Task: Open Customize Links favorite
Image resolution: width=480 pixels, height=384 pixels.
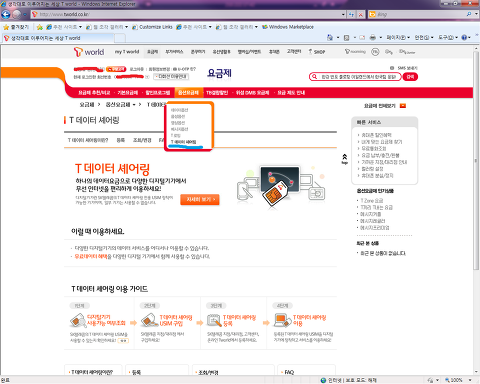Action: (x=152, y=27)
